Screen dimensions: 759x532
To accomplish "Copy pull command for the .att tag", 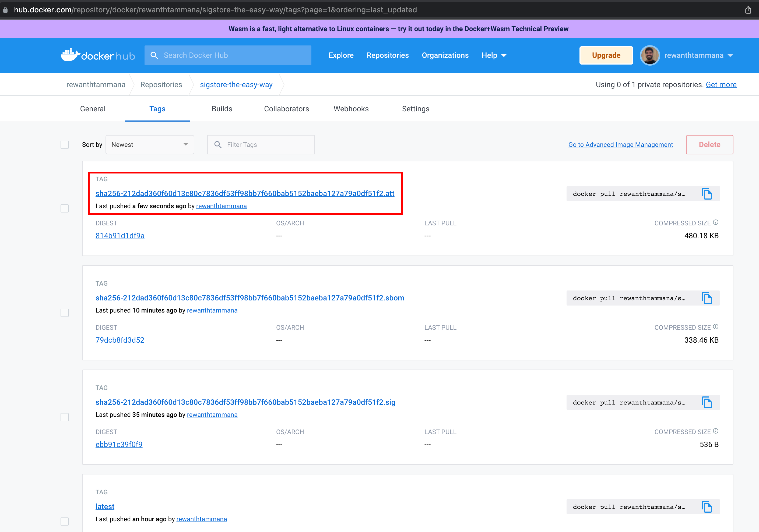I will [x=707, y=194].
